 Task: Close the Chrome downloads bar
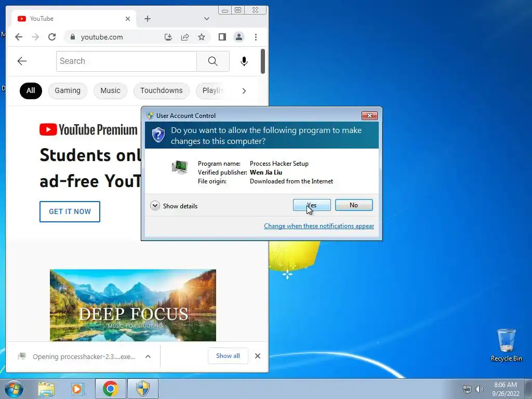click(x=258, y=356)
